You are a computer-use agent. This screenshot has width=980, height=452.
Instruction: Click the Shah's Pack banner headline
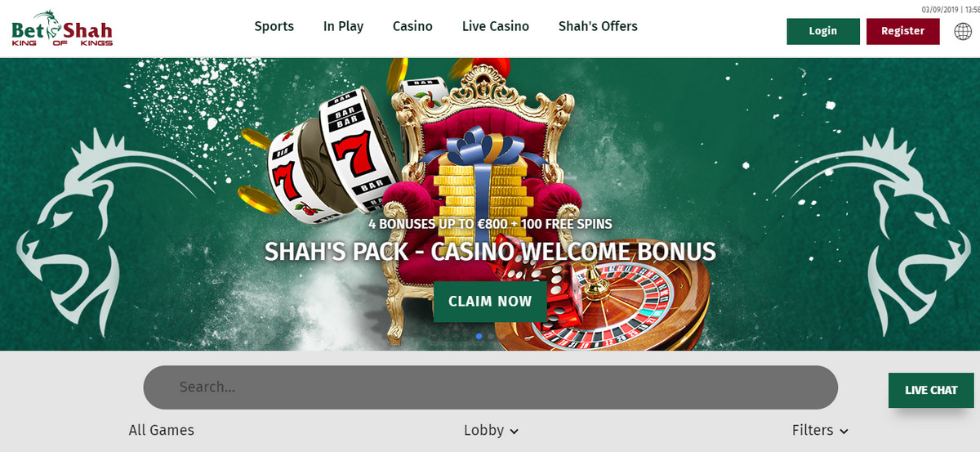(490, 251)
